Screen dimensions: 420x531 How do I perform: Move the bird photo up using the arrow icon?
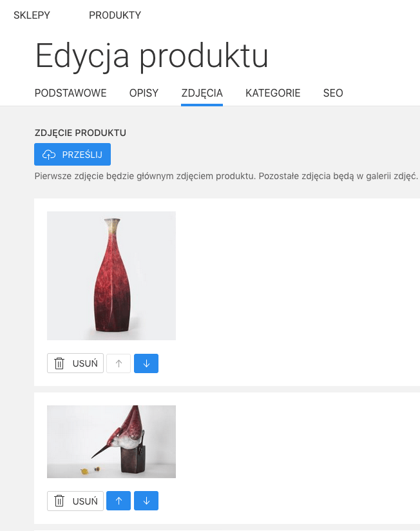(x=118, y=501)
